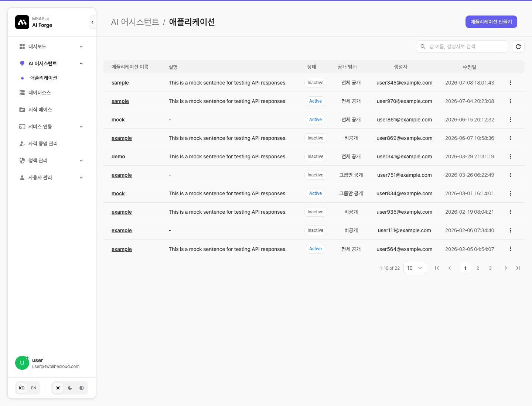Image resolution: width=532 pixels, height=406 pixels.
Task: Open the more menu for user935@example.com row
Action: tap(511, 212)
